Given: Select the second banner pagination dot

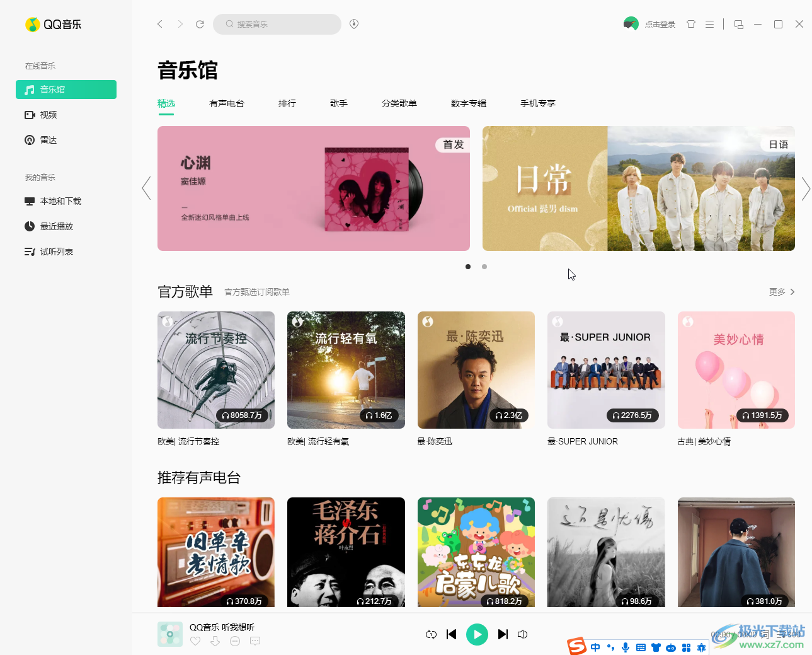Looking at the screenshot, I should click(x=484, y=267).
